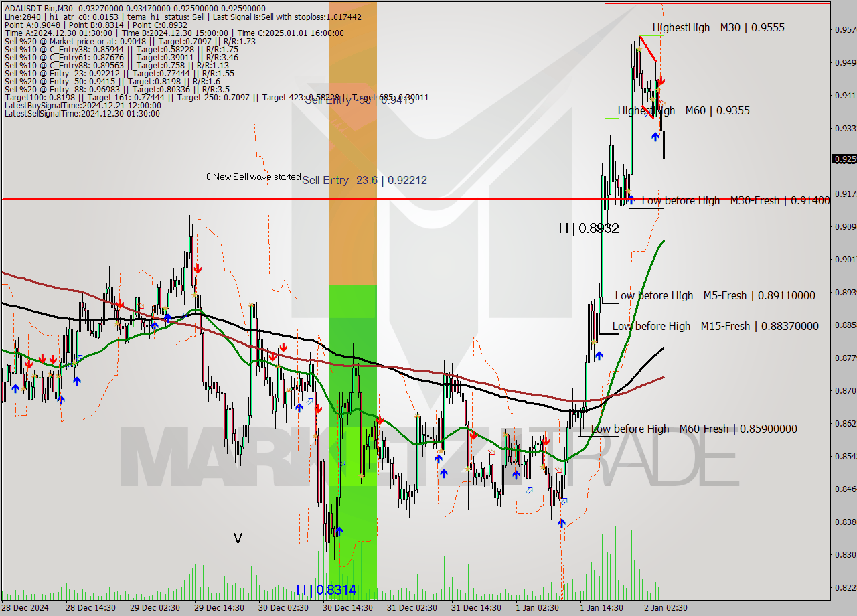857x616 pixels.
Task: Click the 0.862 price axis value
Action: [844, 423]
